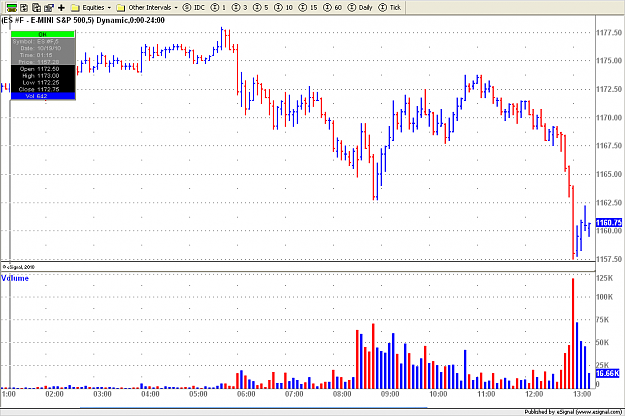Click the green chart icon in the toolbar
Screen dimensions: 625x416
[x=12, y=7]
